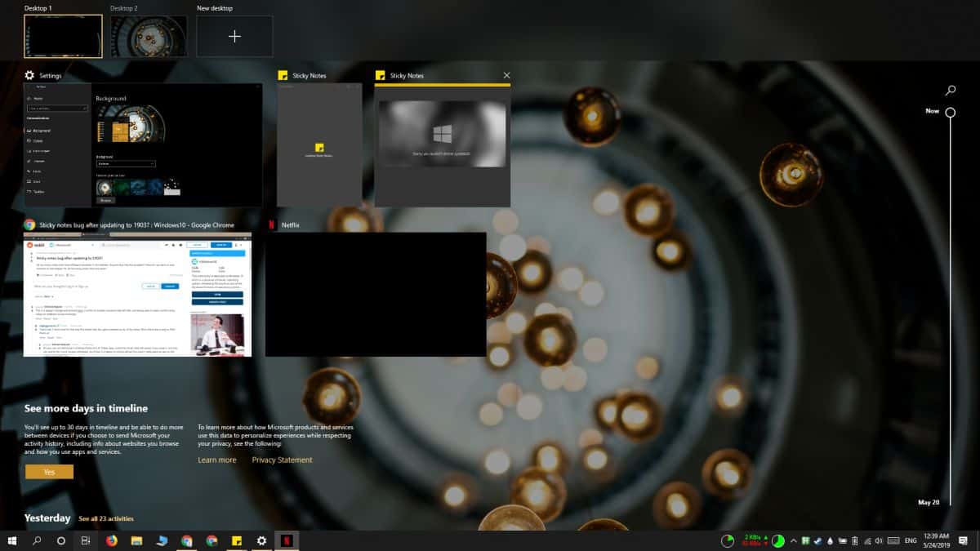Open See all 23 activities link

(x=106, y=518)
